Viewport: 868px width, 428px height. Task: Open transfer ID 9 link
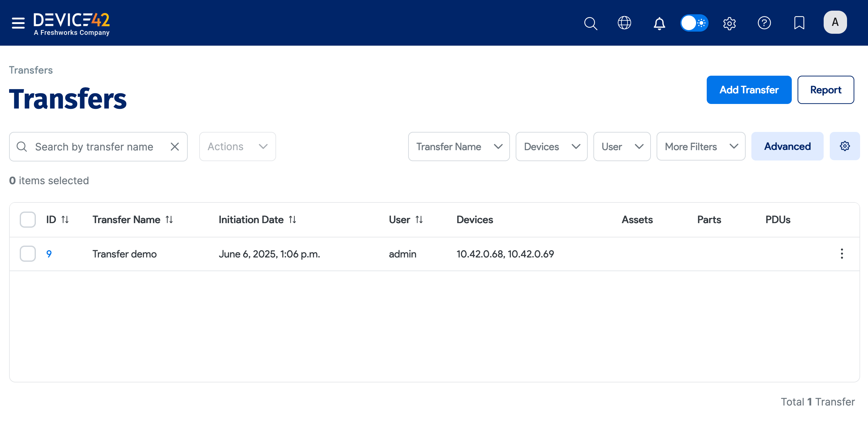[x=49, y=254]
